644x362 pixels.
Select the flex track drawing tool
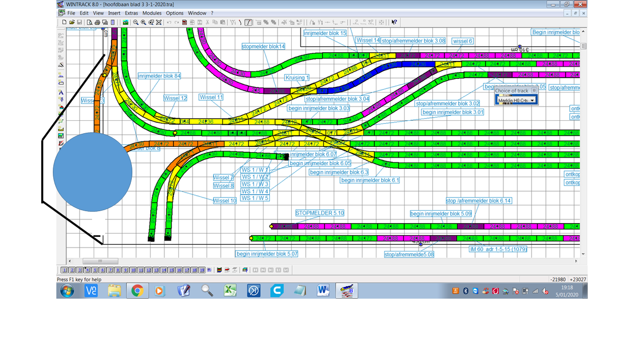tap(249, 22)
